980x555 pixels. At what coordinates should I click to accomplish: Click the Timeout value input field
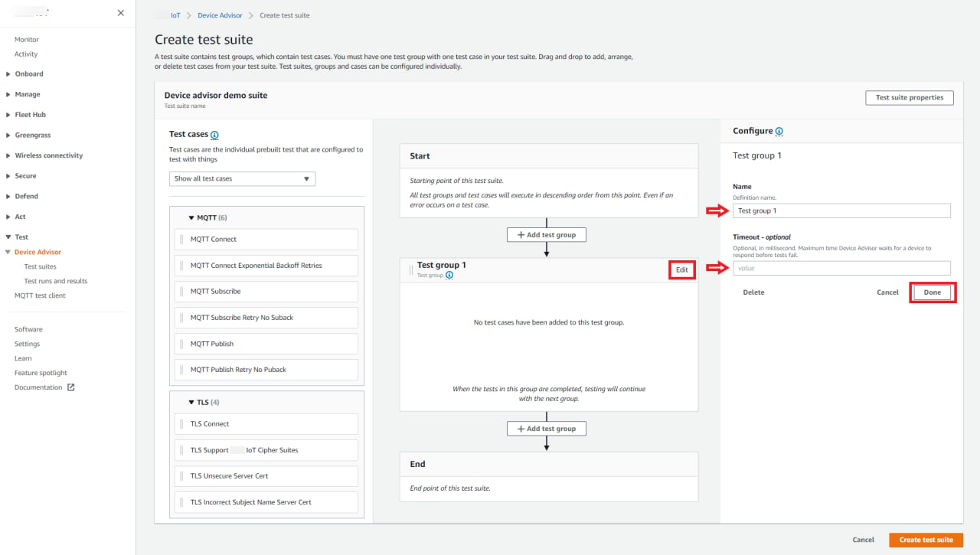(x=841, y=269)
